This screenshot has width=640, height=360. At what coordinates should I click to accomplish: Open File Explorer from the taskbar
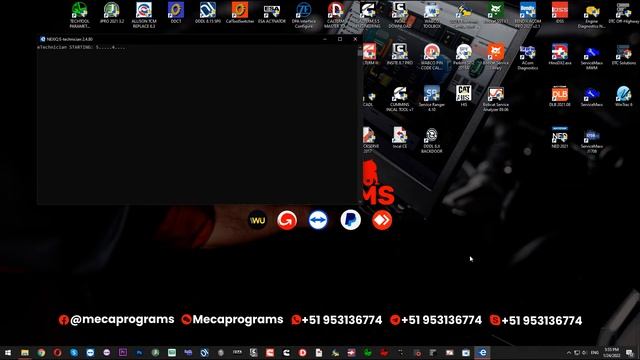[x=25, y=353]
